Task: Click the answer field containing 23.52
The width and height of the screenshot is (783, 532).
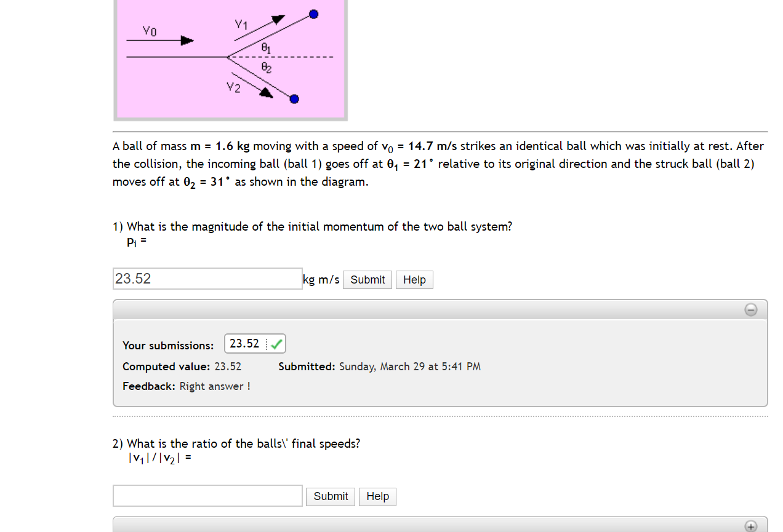Action: (207, 278)
